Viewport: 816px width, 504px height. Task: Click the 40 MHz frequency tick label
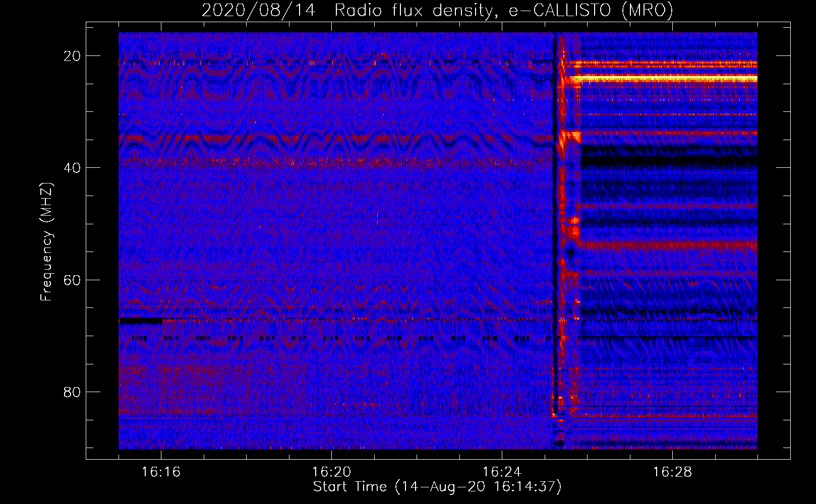72,168
